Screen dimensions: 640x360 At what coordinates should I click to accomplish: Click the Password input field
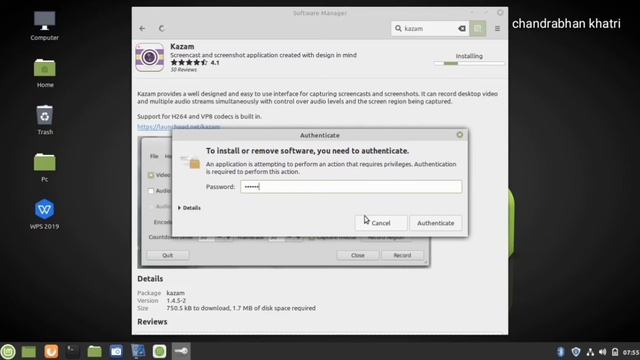tap(351, 187)
